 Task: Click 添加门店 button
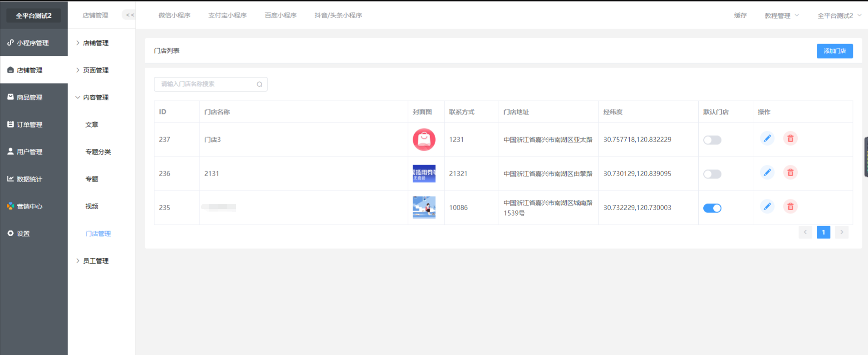[x=834, y=51]
